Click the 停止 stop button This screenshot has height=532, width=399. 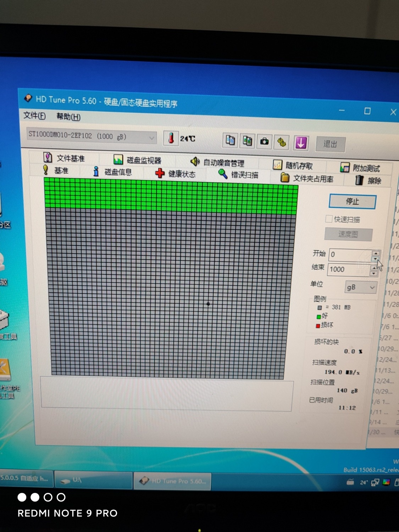[353, 201]
